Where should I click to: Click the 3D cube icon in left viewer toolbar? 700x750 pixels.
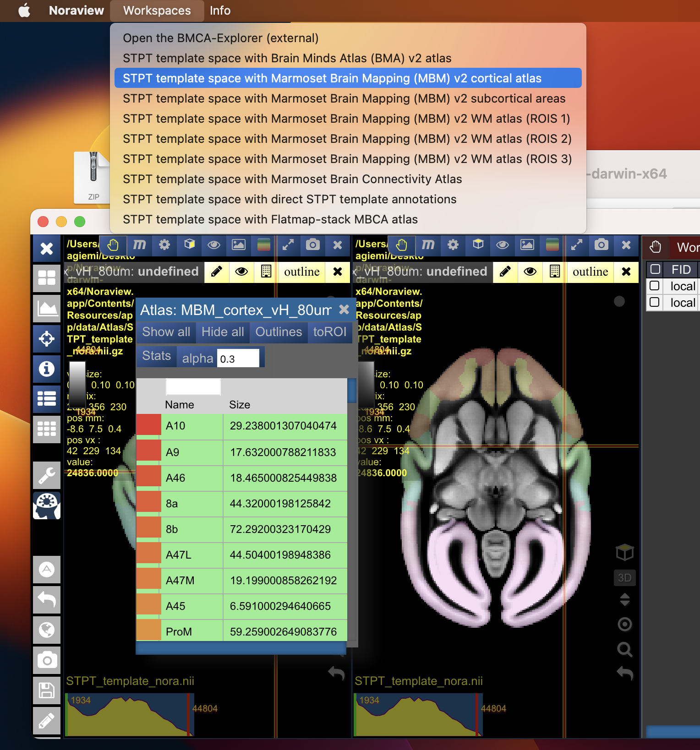pyautogui.click(x=189, y=245)
